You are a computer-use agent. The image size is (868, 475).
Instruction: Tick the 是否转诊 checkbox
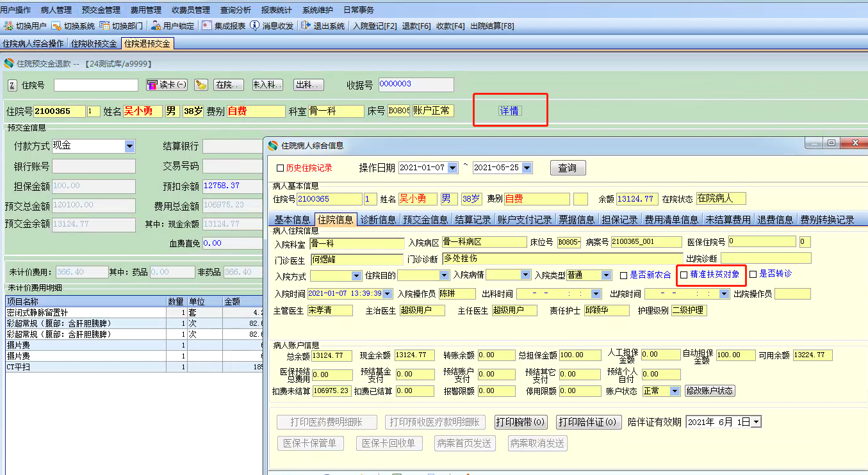click(x=753, y=275)
